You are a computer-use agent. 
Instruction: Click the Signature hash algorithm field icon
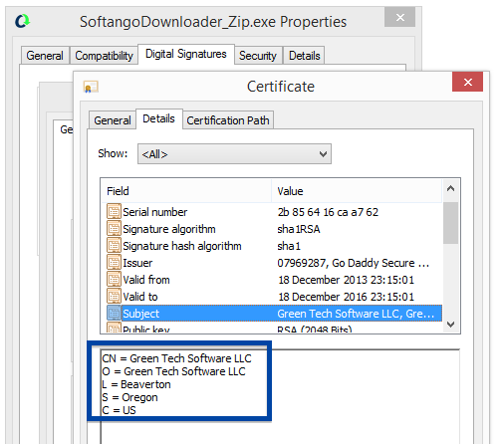pyautogui.click(x=114, y=246)
